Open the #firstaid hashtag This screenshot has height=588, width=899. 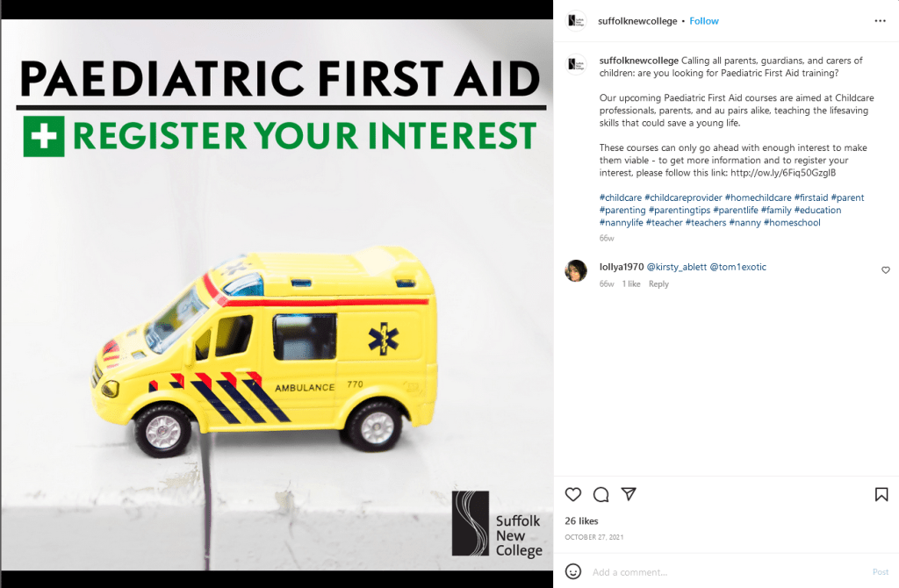[810, 197]
